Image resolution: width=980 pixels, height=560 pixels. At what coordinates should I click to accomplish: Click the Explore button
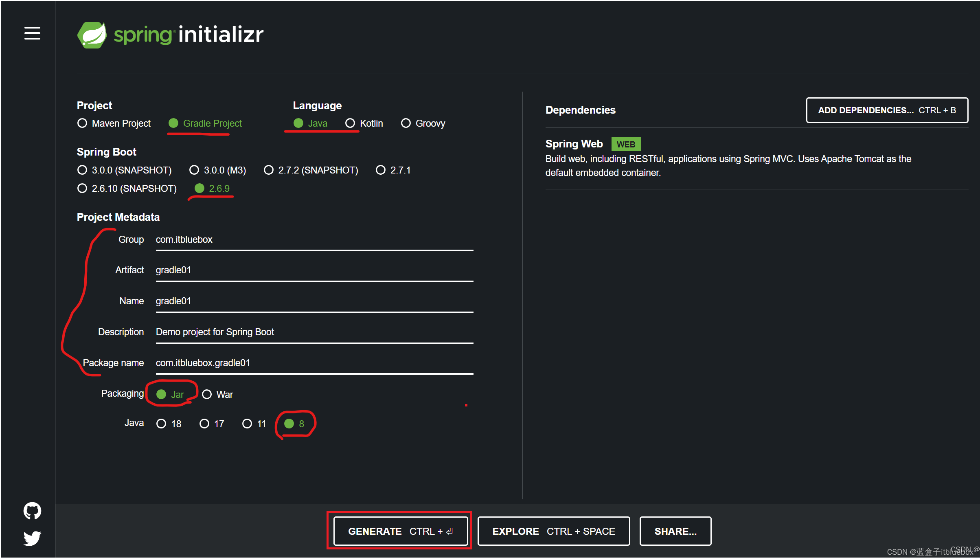pyautogui.click(x=554, y=531)
